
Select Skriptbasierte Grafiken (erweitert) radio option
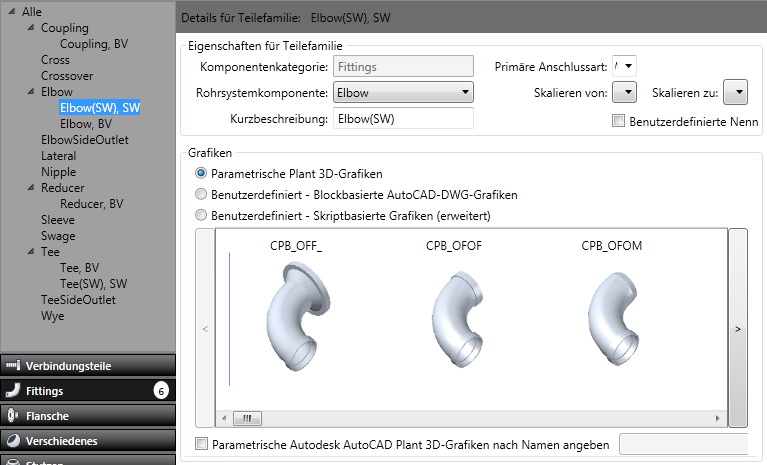point(201,215)
